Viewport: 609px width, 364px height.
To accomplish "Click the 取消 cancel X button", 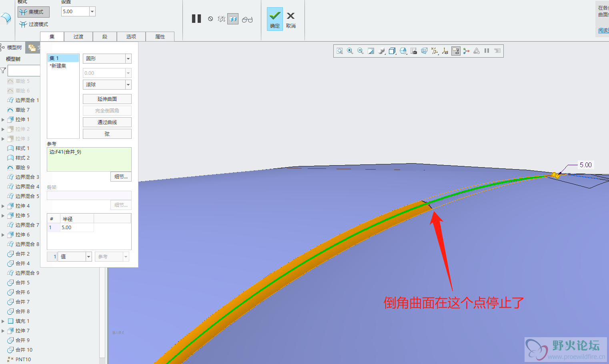I will pyautogui.click(x=291, y=19).
